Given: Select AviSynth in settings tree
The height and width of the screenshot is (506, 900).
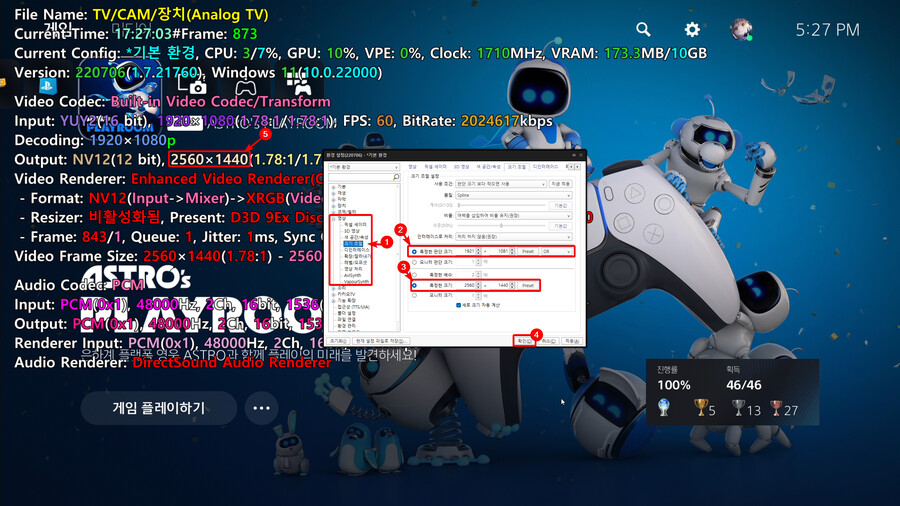Looking at the screenshot, I should [352, 275].
